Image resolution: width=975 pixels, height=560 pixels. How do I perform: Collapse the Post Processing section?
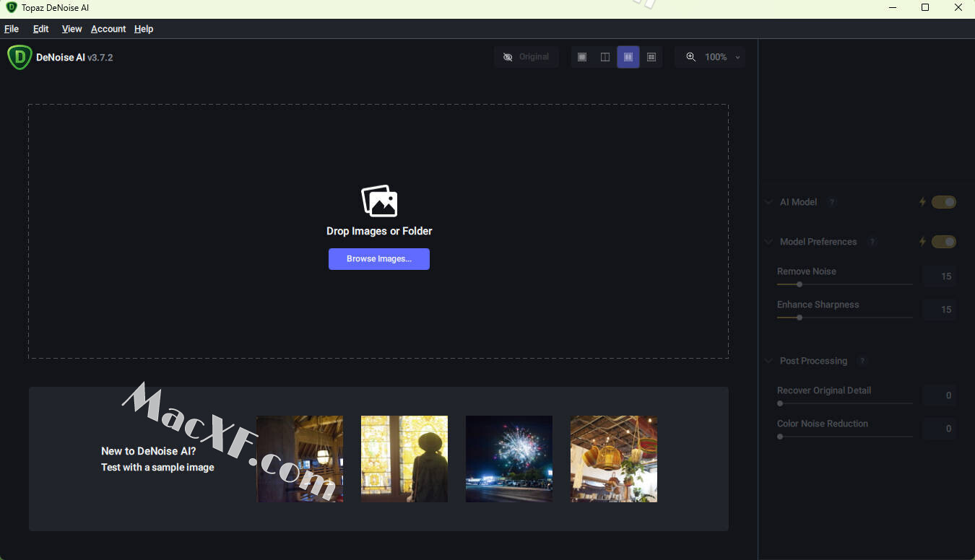tap(768, 361)
